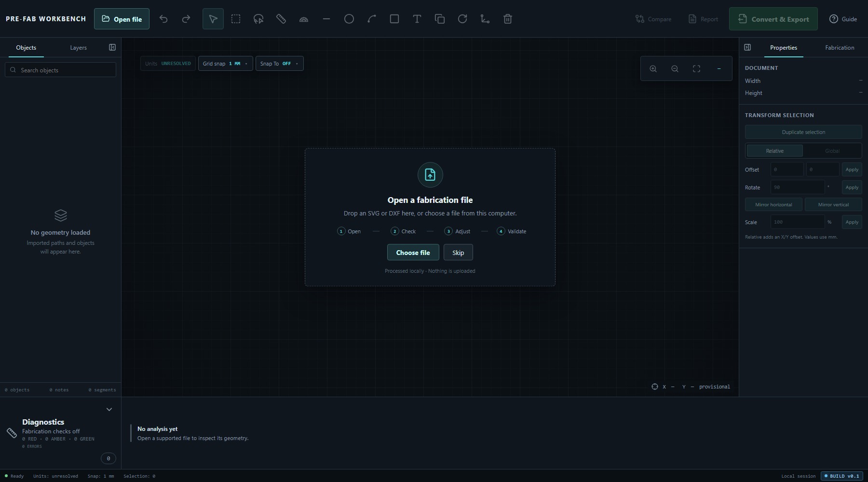Click the duplicate copy toolbar icon

tap(440, 19)
